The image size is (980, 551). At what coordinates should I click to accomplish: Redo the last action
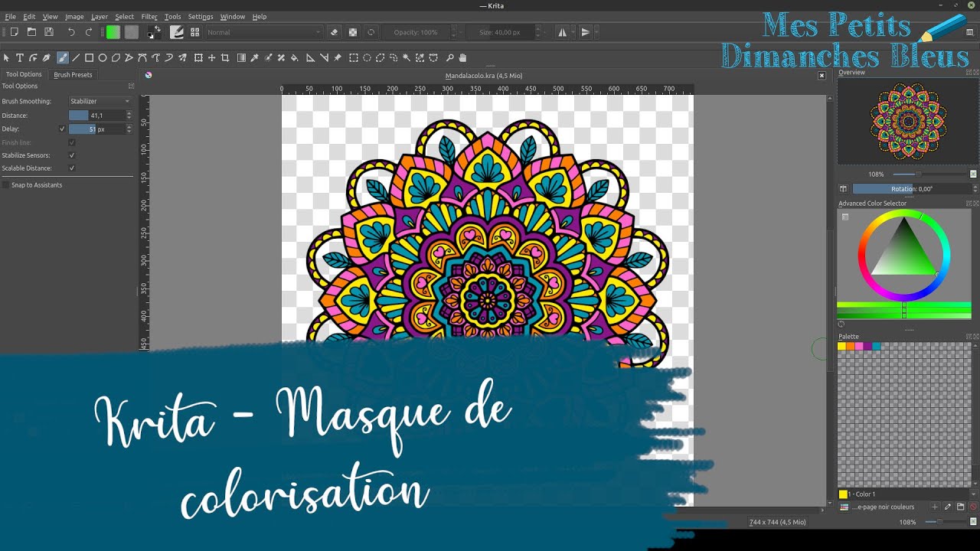(x=89, y=32)
